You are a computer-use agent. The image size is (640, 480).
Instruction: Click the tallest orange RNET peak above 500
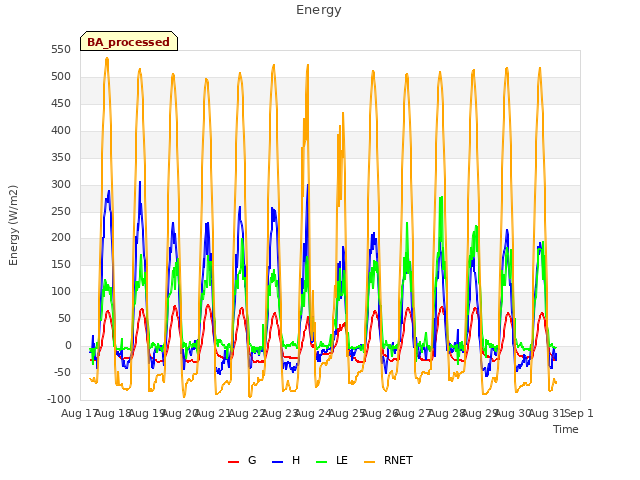(x=107, y=58)
